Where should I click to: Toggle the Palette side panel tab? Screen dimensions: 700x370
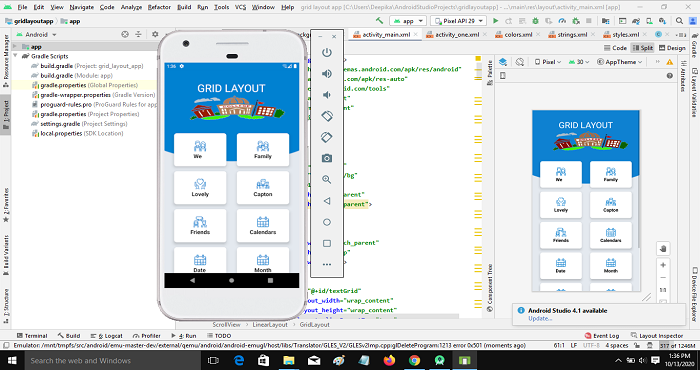[x=490, y=72]
